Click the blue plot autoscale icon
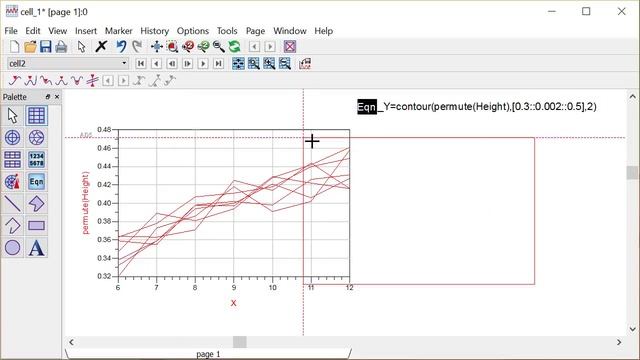The width and height of the screenshot is (640, 360). [x=238, y=63]
